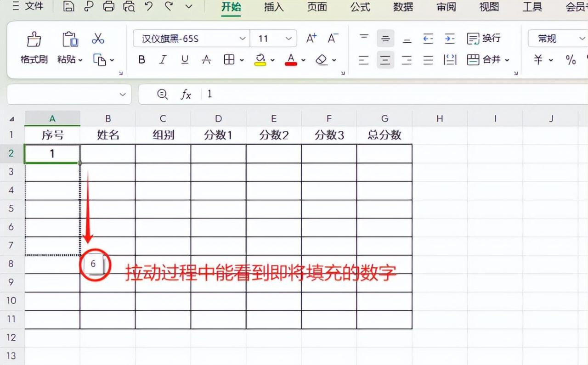Switch to the 页面 tab
Screen dimensions: 588x365
317,7
